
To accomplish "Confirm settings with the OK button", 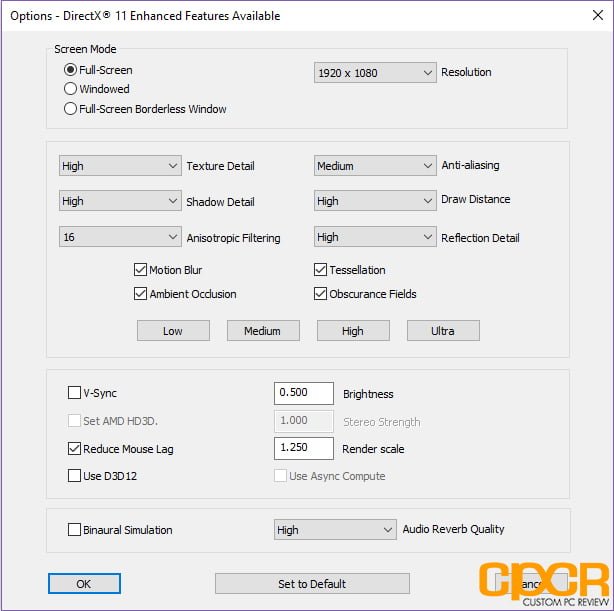I will pyautogui.click(x=84, y=584).
